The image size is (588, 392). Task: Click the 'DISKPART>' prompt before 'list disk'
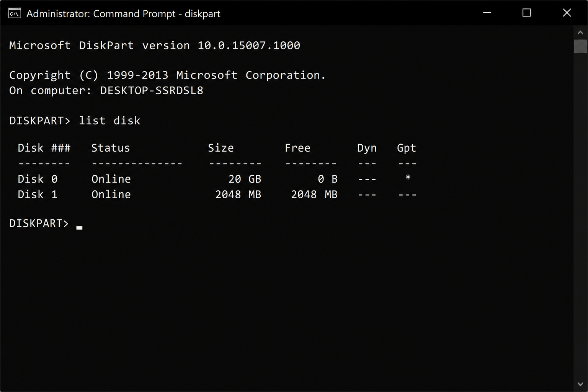click(x=40, y=121)
